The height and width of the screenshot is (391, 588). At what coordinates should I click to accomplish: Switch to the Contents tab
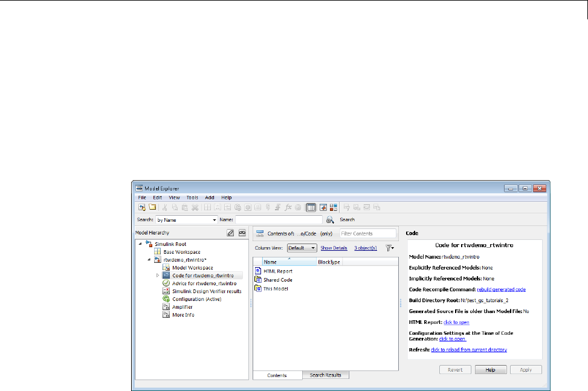point(277,375)
